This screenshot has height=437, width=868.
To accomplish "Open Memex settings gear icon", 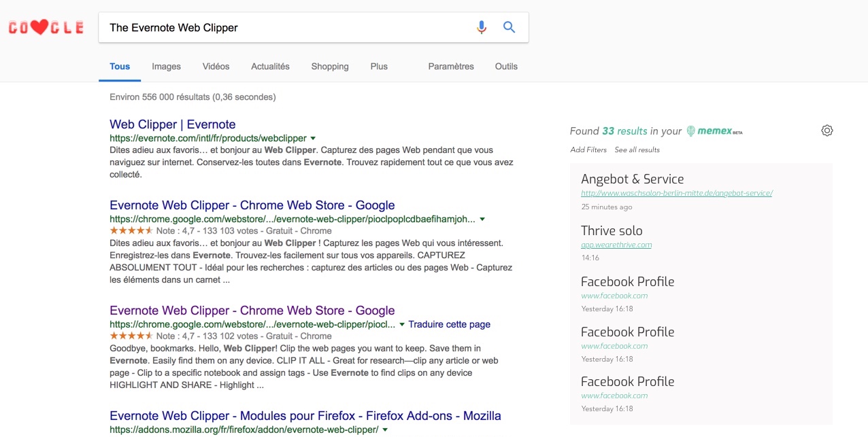I will pyautogui.click(x=827, y=130).
